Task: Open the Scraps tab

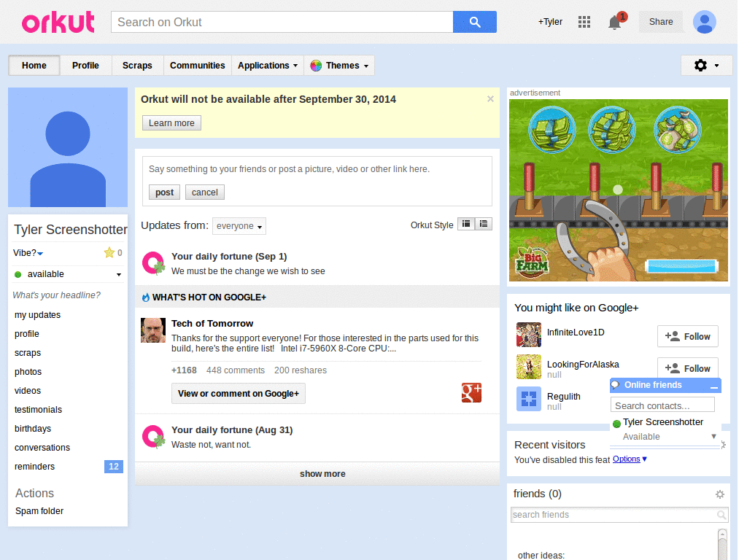Action: click(x=137, y=66)
